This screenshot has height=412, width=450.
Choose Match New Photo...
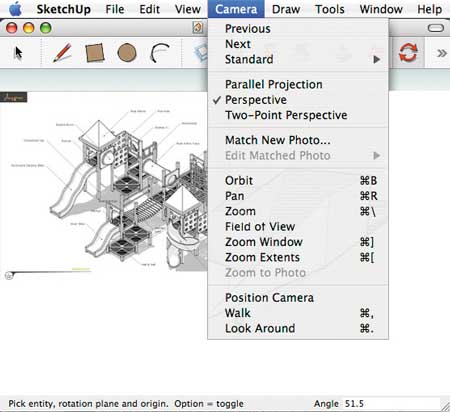point(298,140)
